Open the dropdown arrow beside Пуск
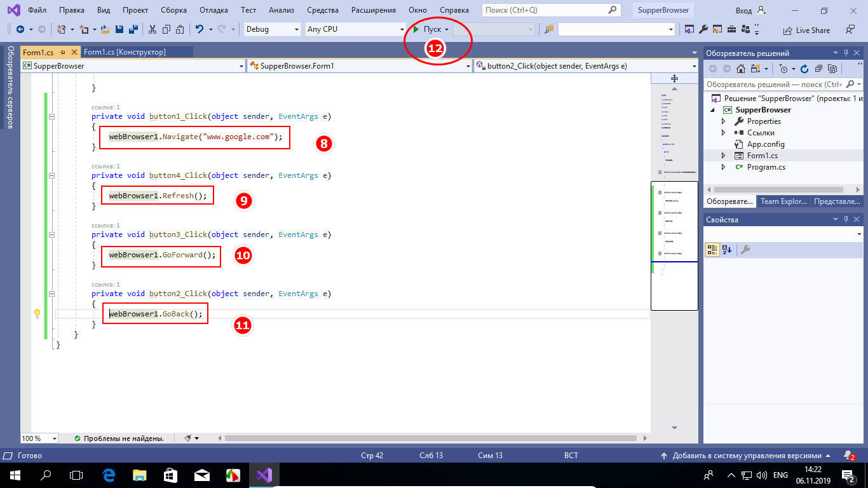The height and width of the screenshot is (488, 868). point(447,29)
